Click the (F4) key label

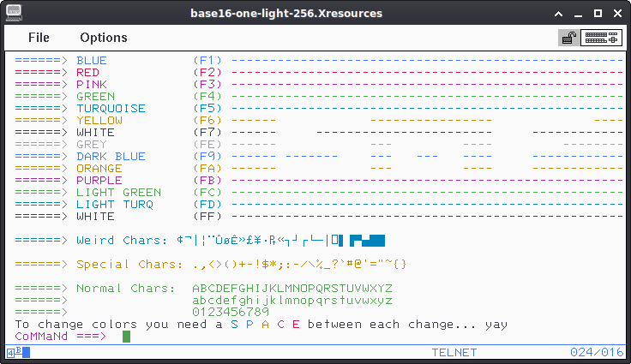(x=207, y=97)
